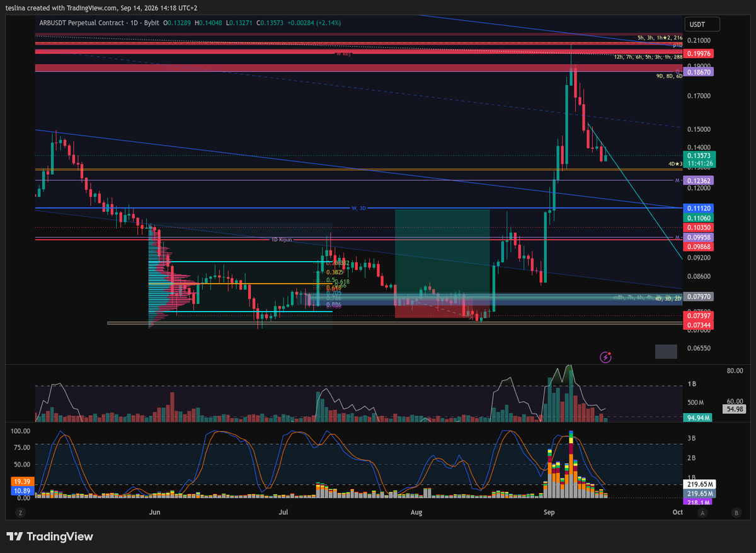Toggle the circled B scale button
Viewport: 756px width, 553px height.
(x=736, y=513)
